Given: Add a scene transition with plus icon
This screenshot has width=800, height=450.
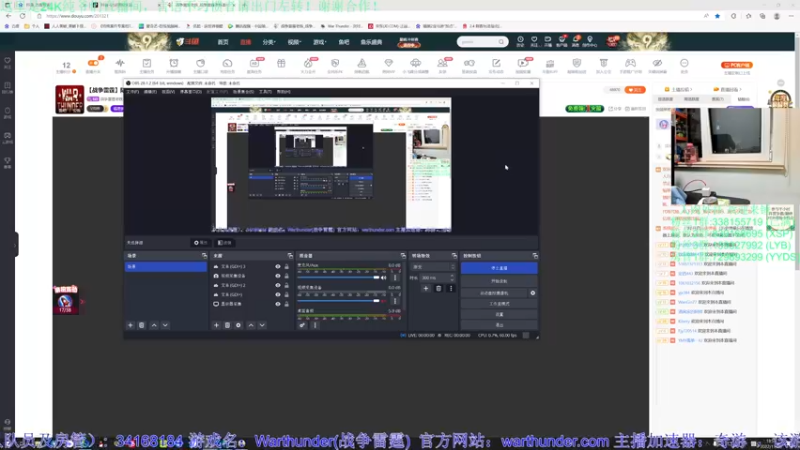Looking at the screenshot, I should coord(426,289).
